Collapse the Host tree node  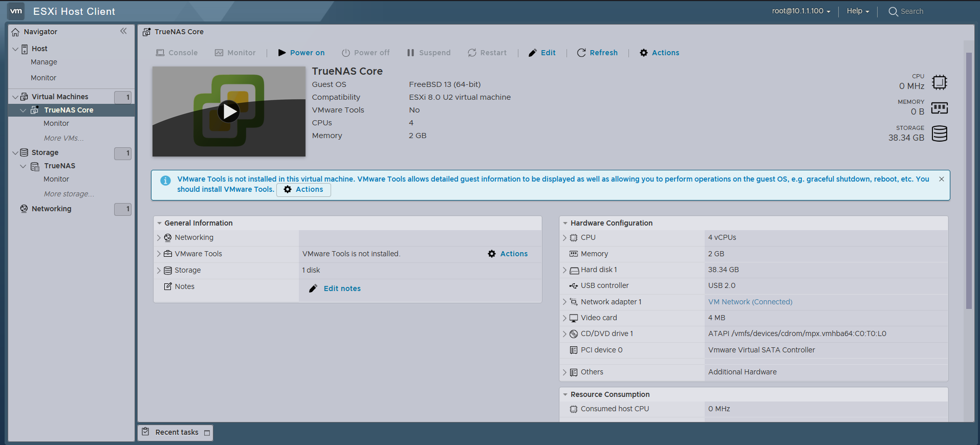click(x=15, y=49)
